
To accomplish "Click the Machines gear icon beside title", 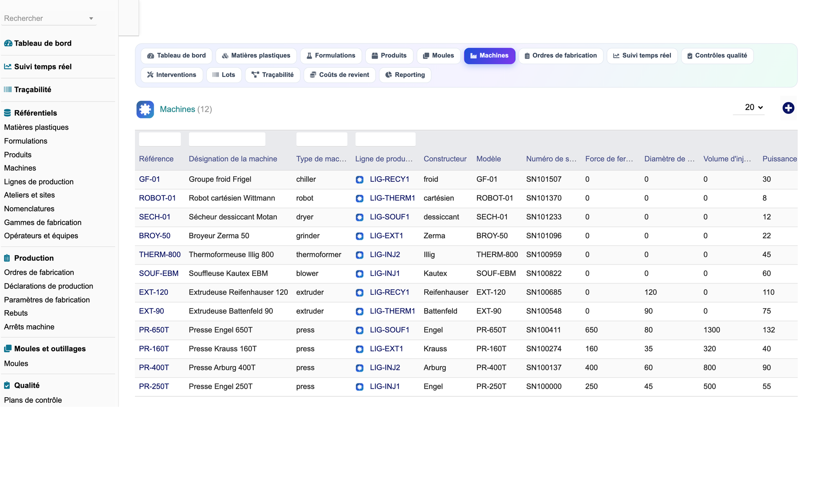I will 145,109.
